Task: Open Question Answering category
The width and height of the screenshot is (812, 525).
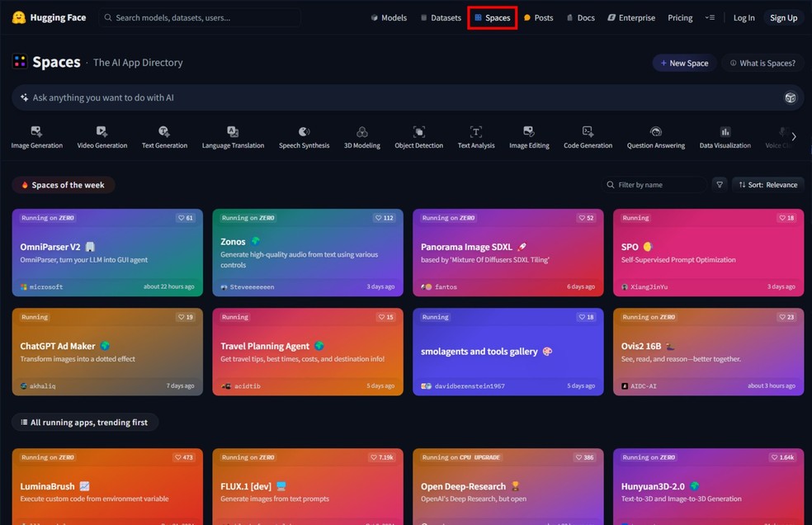Action: [x=655, y=137]
